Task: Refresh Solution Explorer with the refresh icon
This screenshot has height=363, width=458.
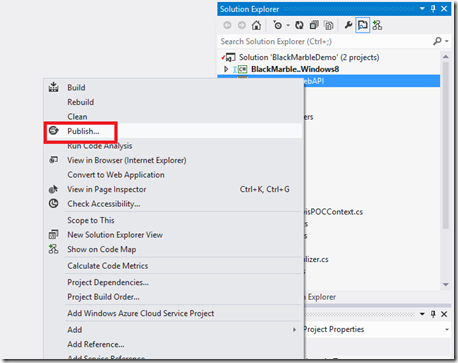Action: coord(299,25)
